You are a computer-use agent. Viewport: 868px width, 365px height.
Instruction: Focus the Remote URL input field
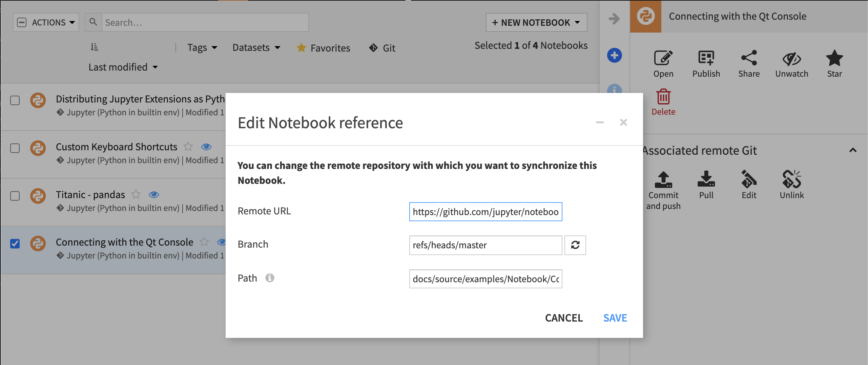[485, 212]
